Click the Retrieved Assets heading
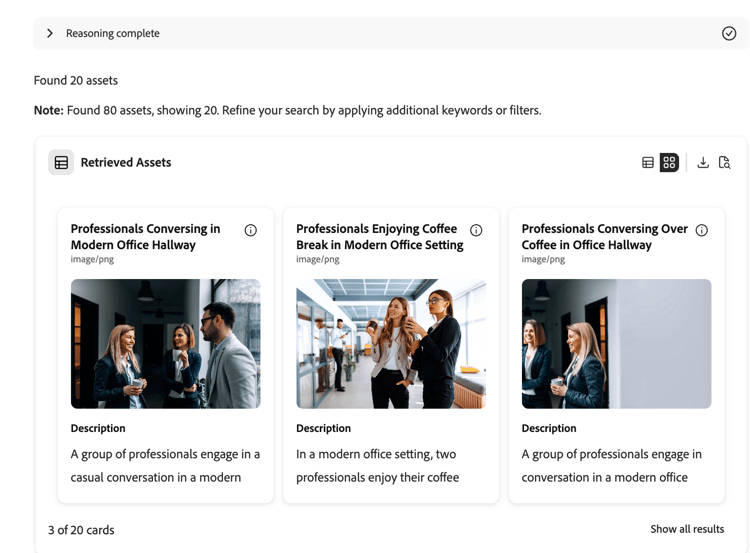Viewport: 750px width, 553px height. tap(126, 163)
